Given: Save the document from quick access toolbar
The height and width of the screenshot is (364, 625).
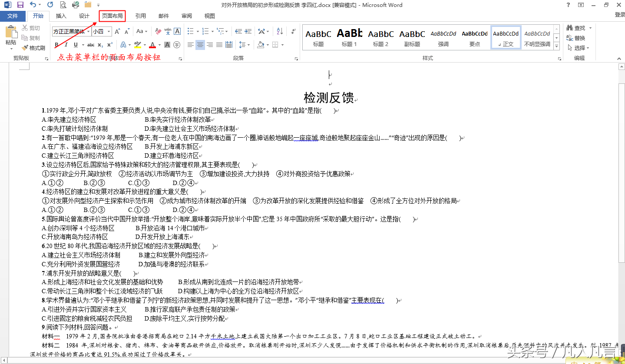Looking at the screenshot, I should tap(20, 5).
